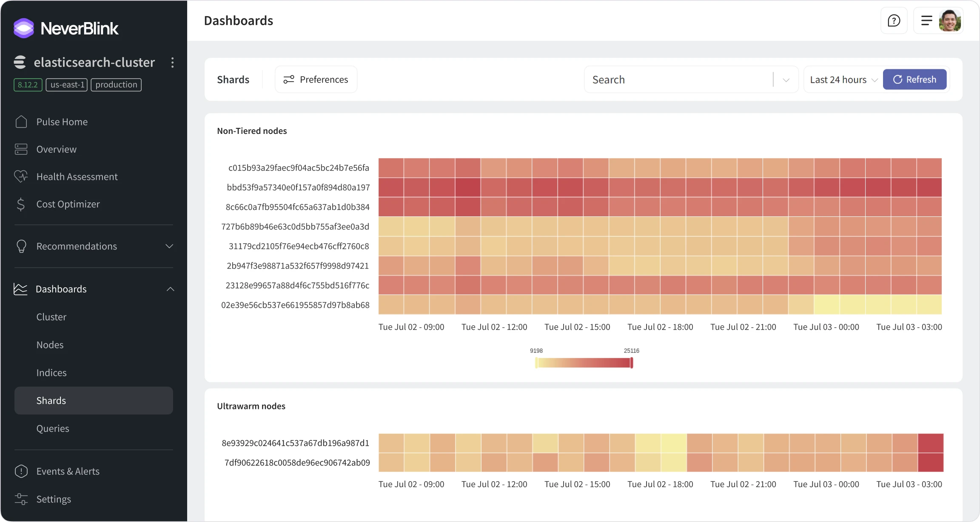Click the Health Assessment heart icon
The image size is (980, 522).
coord(21,176)
